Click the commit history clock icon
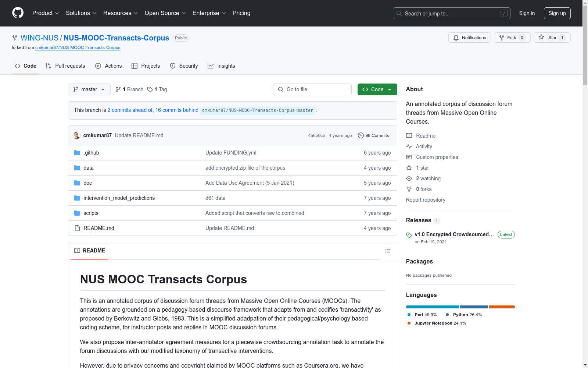The height and width of the screenshot is (368, 588). (x=361, y=135)
